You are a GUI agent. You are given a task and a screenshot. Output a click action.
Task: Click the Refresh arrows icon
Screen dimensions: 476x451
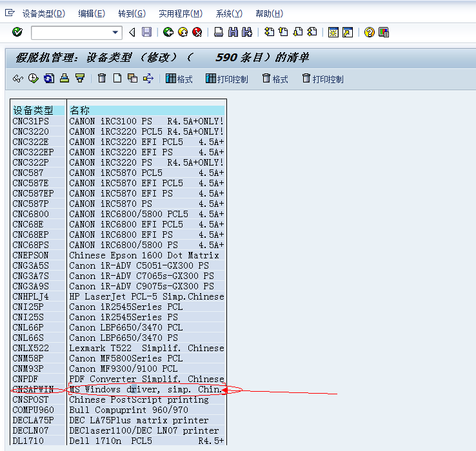coord(49,78)
